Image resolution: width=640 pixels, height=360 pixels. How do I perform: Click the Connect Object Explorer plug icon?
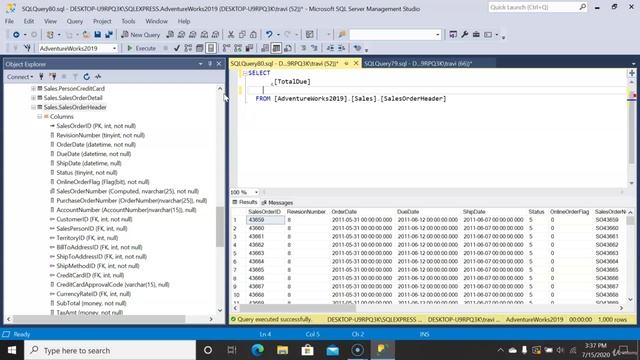coord(41,77)
